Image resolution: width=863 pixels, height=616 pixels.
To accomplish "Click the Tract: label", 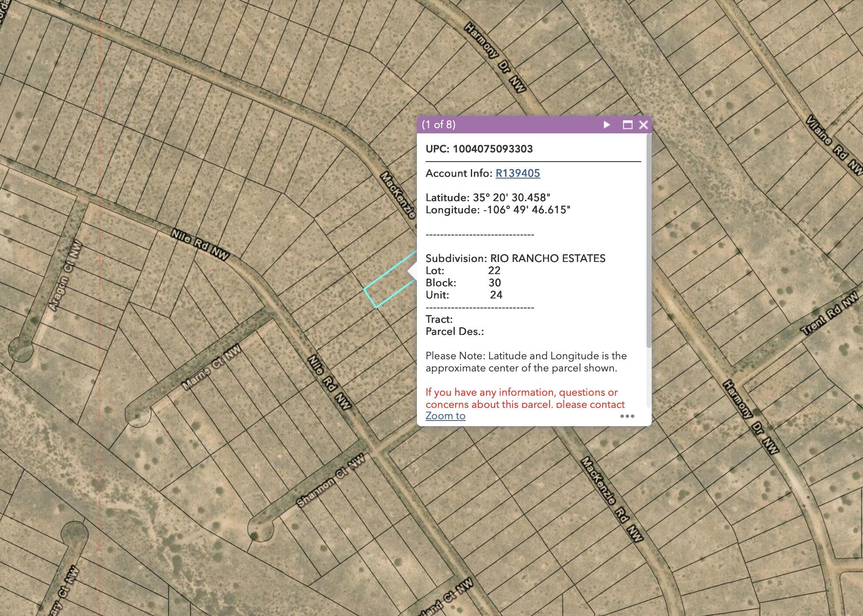I will click(x=439, y=319).
